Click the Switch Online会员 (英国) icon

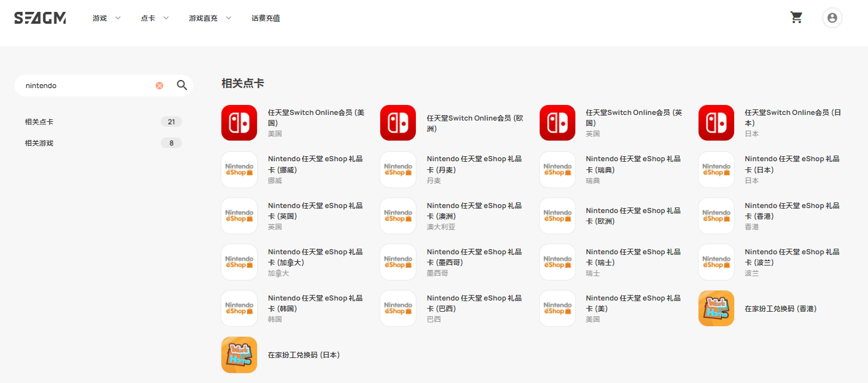coord(557,123)
